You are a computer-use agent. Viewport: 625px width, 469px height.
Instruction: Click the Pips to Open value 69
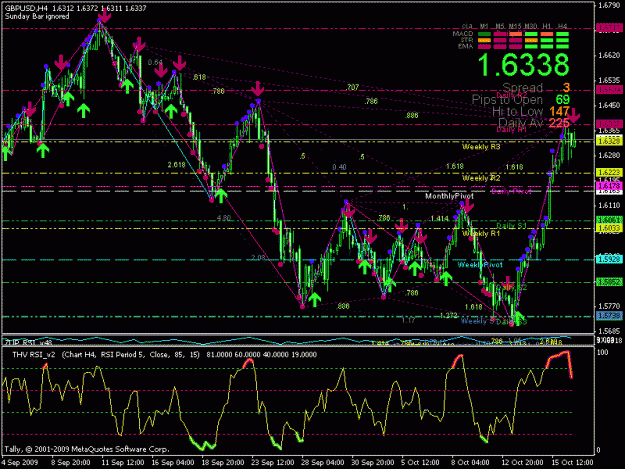pyautogui.click(x=563, y=100)
